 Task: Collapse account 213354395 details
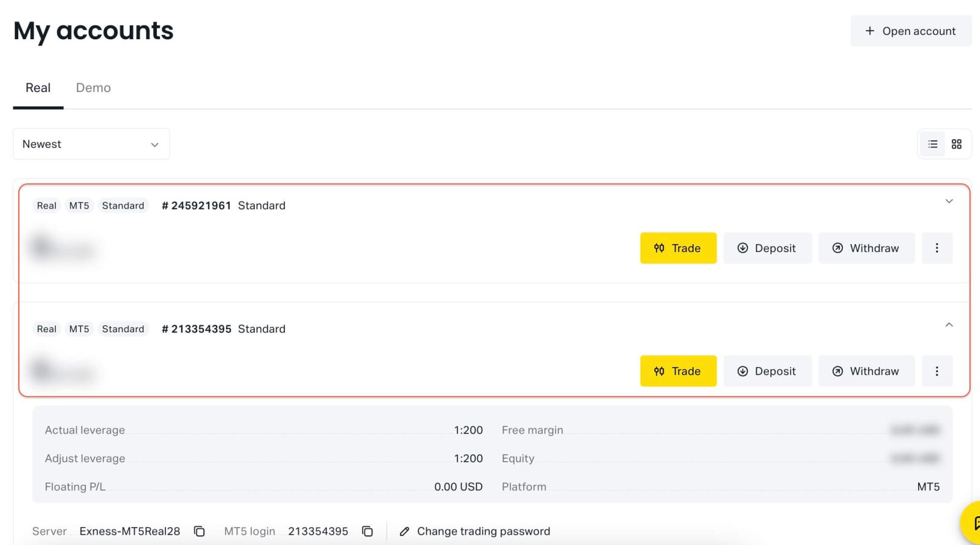[x=949, y=325]
